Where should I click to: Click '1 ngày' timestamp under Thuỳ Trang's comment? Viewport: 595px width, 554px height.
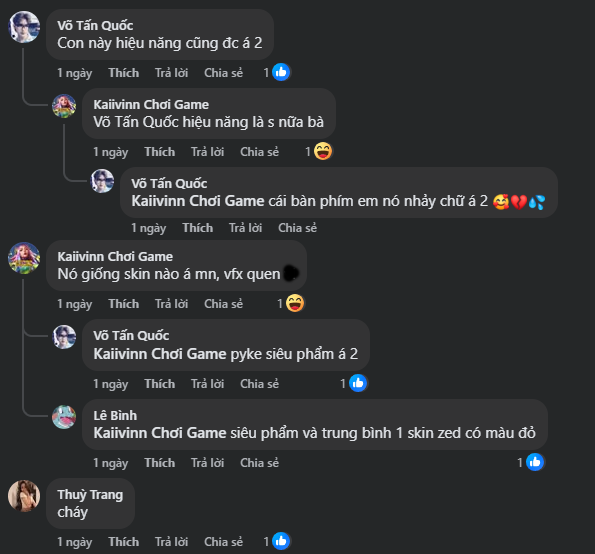[x=75, y=542]
